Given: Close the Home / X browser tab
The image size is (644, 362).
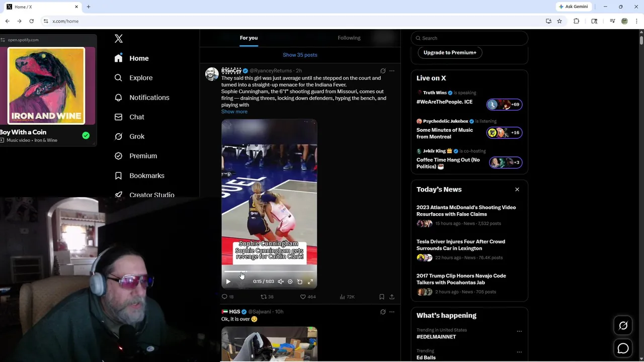Looking at the screenshot, I should point(76,7).
